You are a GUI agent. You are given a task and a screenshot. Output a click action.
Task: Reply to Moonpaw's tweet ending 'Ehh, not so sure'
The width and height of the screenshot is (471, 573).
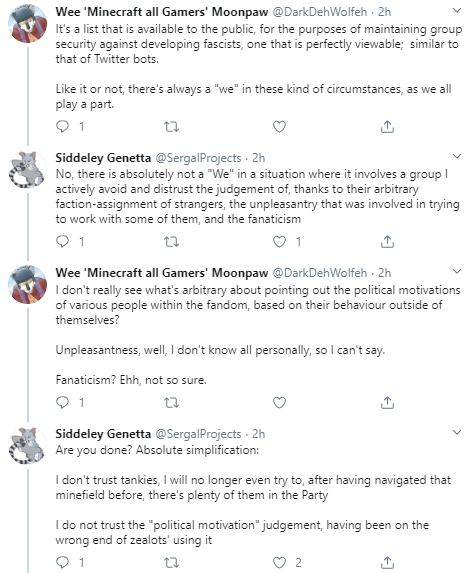click(62, 402)
